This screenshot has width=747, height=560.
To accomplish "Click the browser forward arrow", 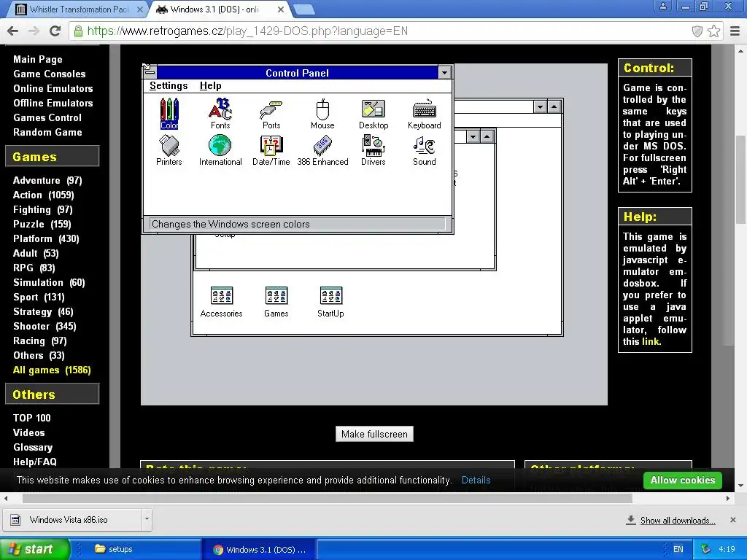I will click(34, 31).
